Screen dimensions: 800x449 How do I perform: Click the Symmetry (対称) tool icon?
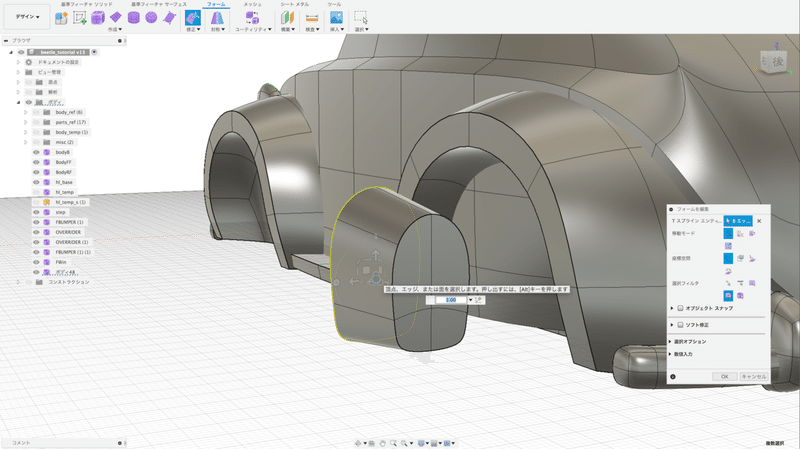[x=216, y=17]
